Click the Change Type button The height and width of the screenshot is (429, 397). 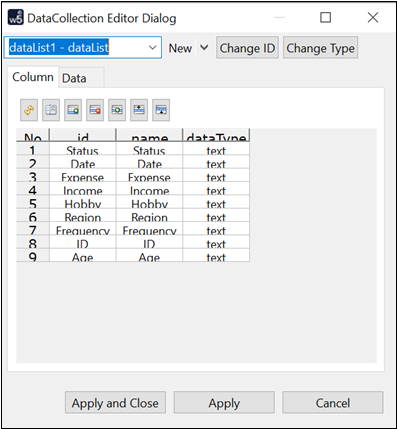pyautogui.click(x=320, y=48)
